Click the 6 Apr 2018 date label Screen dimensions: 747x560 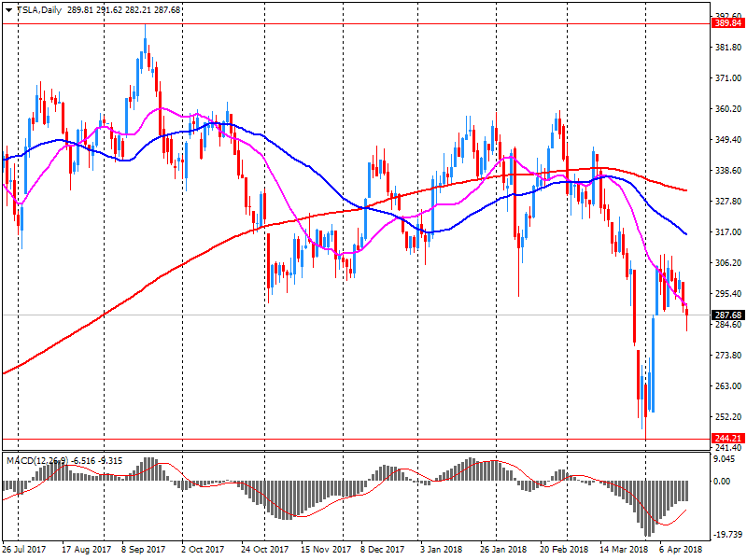pyautogui.click(x=681, y=550)
